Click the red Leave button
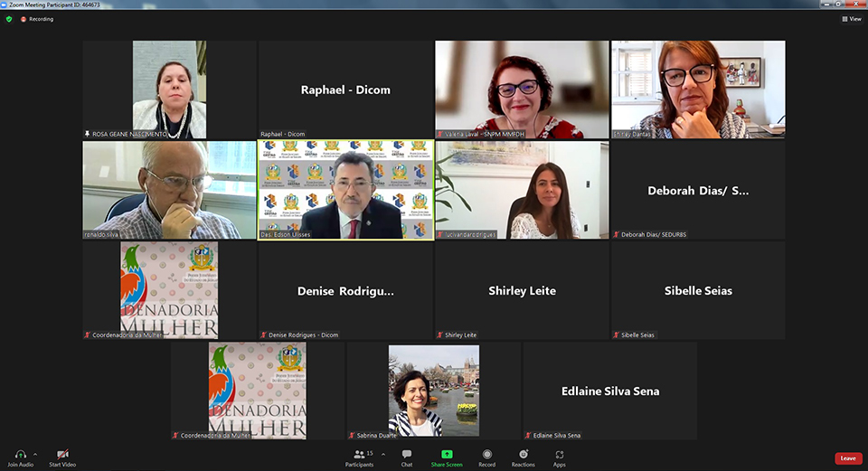868x471 pixels. click(847, 458)
